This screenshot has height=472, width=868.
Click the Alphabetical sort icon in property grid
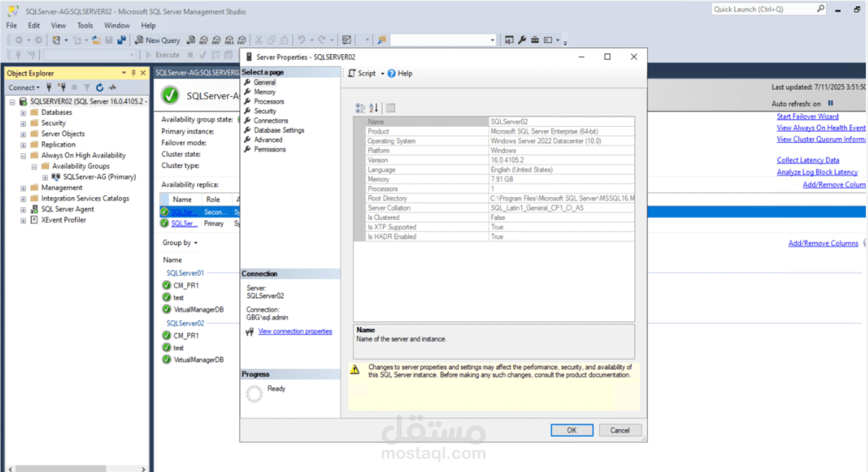[x=374, y=108]
